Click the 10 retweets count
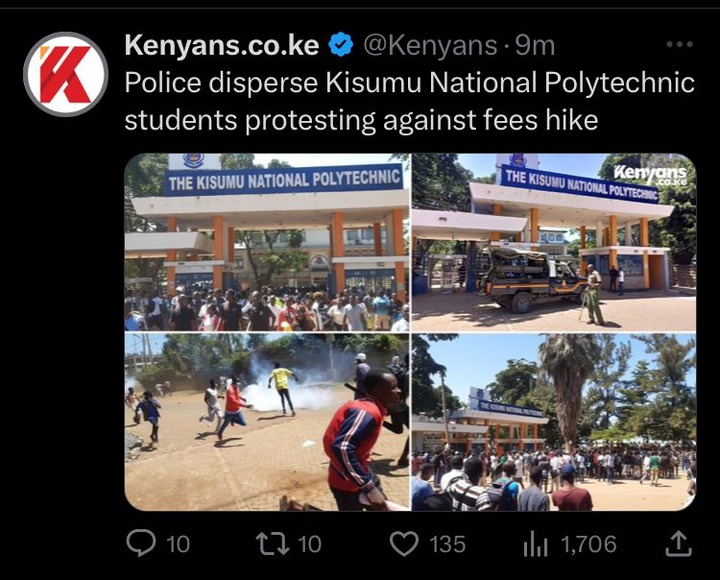 click(309, 544)
